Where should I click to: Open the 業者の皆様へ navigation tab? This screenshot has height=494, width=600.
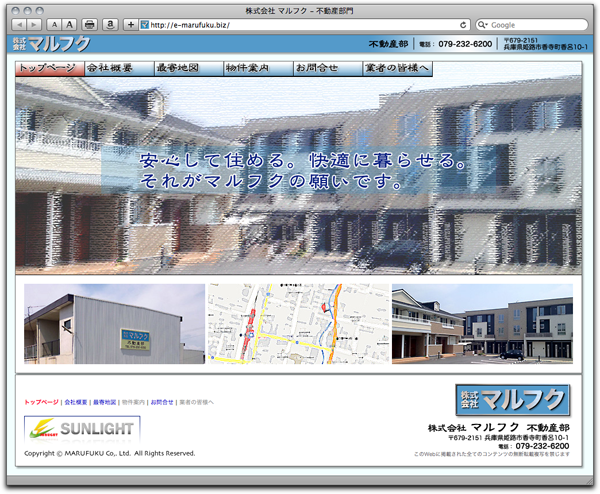coord(398,68)
